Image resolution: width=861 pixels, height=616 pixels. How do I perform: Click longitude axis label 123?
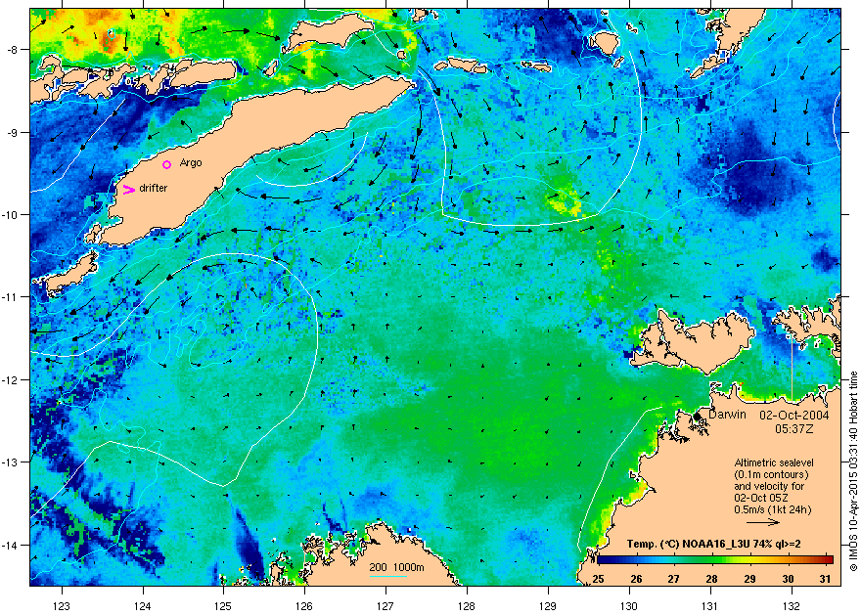(62, 606)
